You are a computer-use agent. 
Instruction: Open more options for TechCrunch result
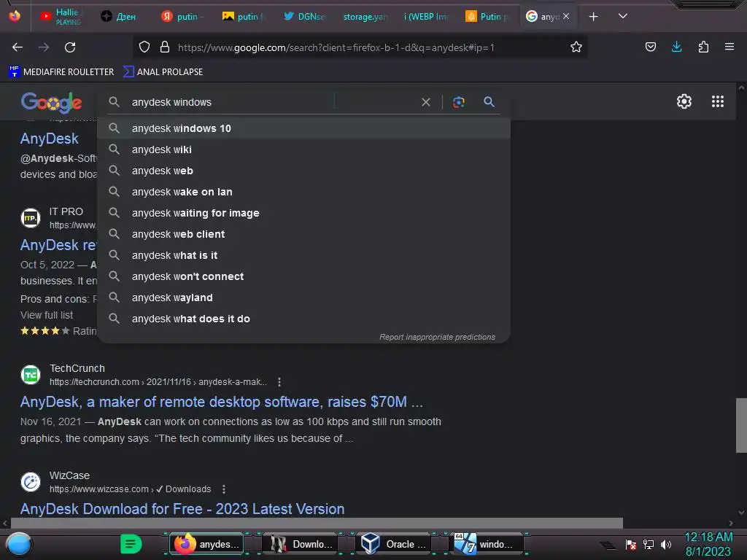click(279, 382)
